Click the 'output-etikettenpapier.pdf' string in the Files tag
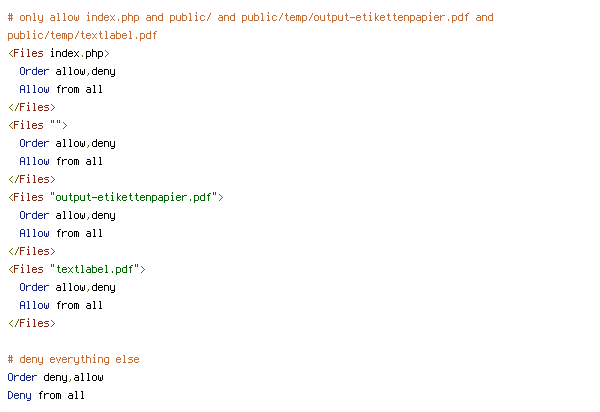 (x=134, y=197)
